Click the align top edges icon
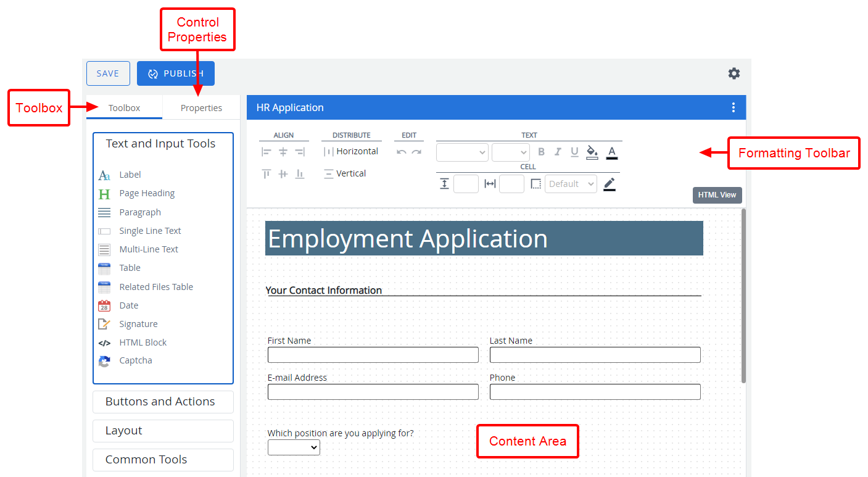 267,174
